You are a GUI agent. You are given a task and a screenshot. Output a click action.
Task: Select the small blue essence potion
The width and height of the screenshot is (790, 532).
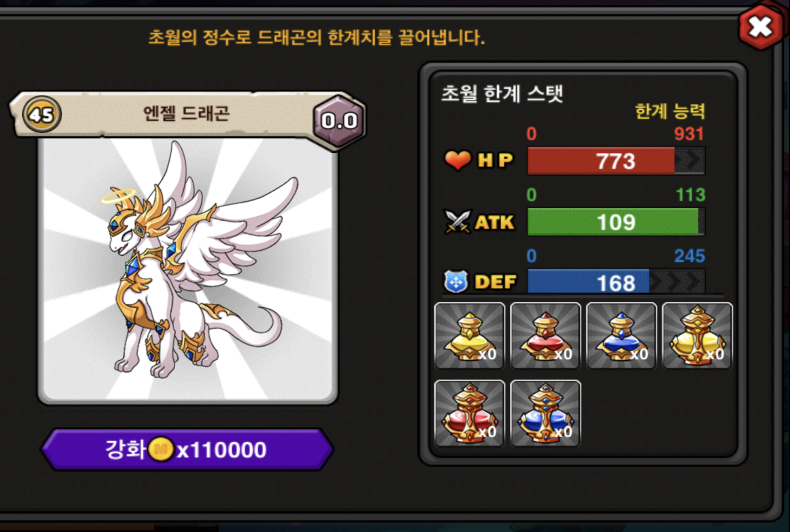click(x=621, y=336)
